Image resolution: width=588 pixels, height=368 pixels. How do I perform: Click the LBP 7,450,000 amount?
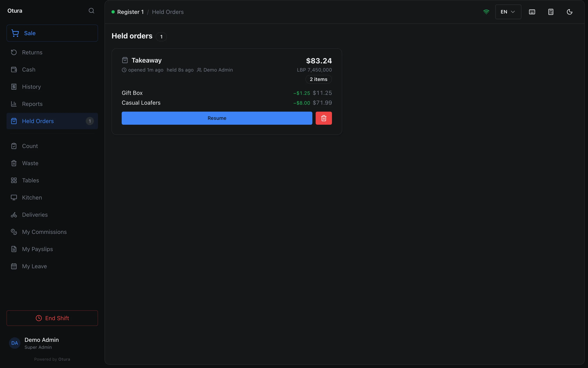point(314,70)
